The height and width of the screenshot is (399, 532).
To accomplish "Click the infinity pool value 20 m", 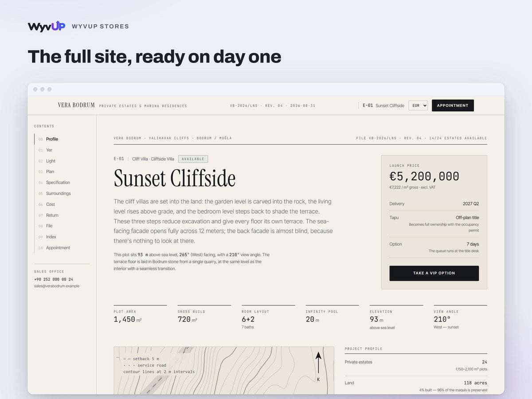I will tap(312, 319).
